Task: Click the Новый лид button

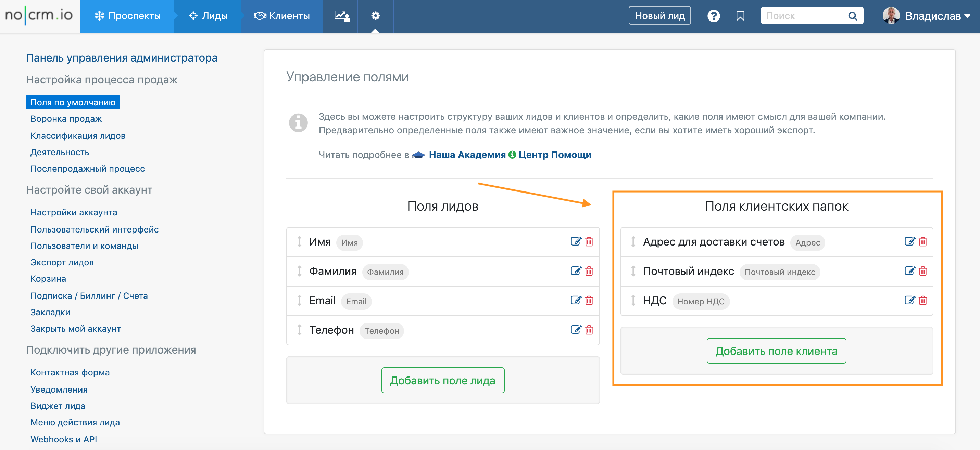Action: pyautogui.click(x=659, y=16)
